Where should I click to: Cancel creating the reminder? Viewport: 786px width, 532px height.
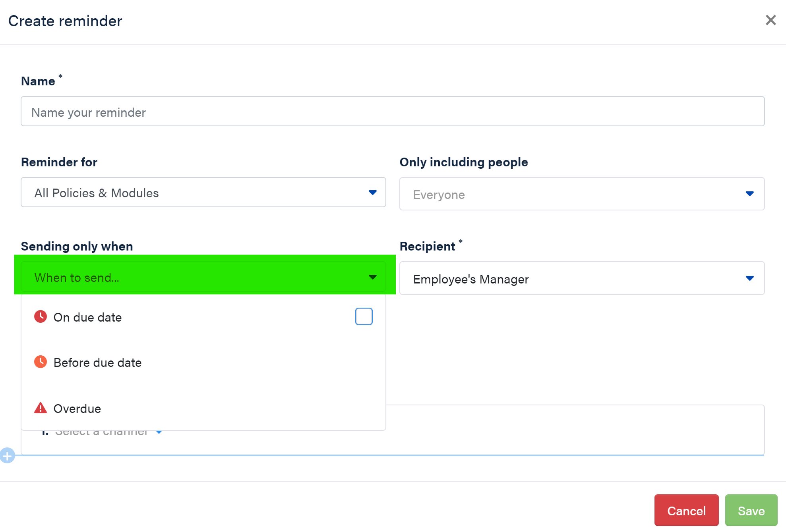(686, 511)
